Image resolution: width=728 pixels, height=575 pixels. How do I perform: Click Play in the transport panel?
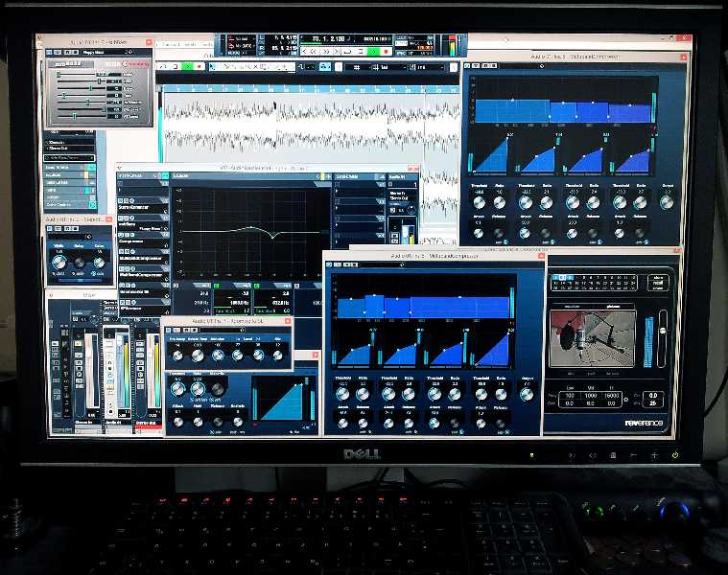[x=372, y=52]
